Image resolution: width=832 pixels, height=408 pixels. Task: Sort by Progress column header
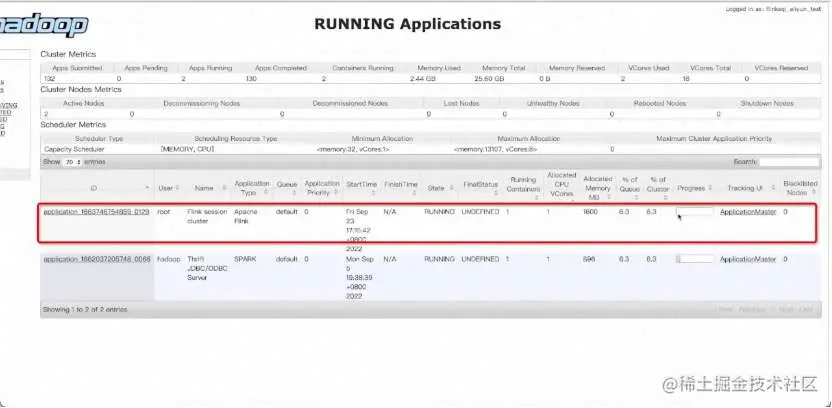pos(694,188)
